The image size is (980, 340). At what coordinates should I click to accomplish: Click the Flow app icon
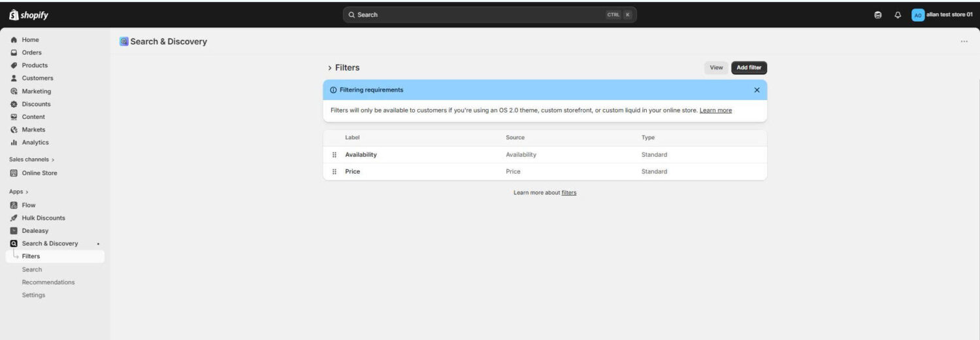14,205
